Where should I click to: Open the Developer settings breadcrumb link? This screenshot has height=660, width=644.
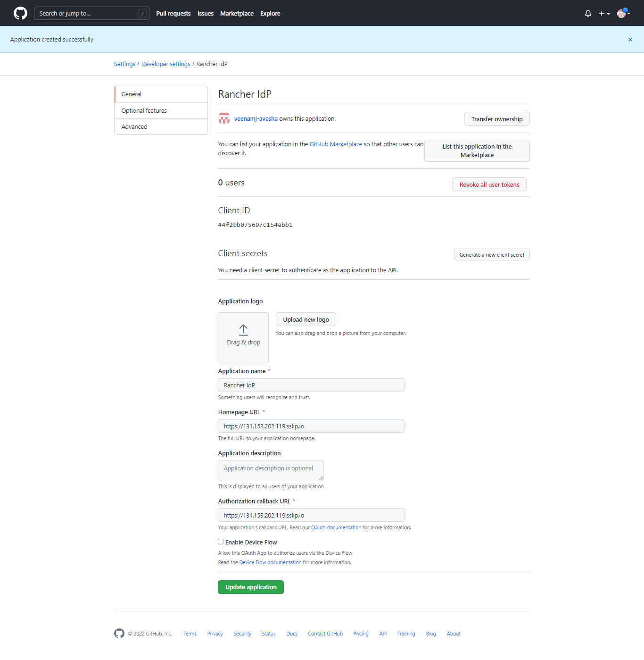tap(166, 64)
